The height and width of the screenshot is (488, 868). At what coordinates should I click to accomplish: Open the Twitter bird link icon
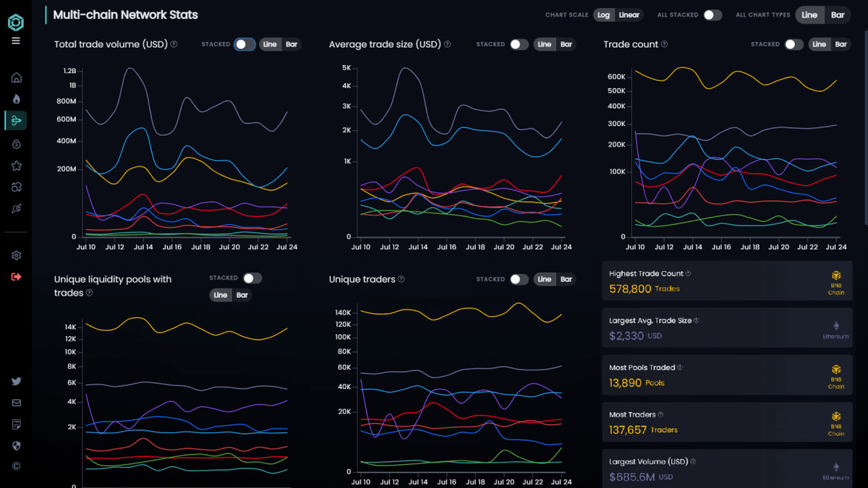point(16,382)
